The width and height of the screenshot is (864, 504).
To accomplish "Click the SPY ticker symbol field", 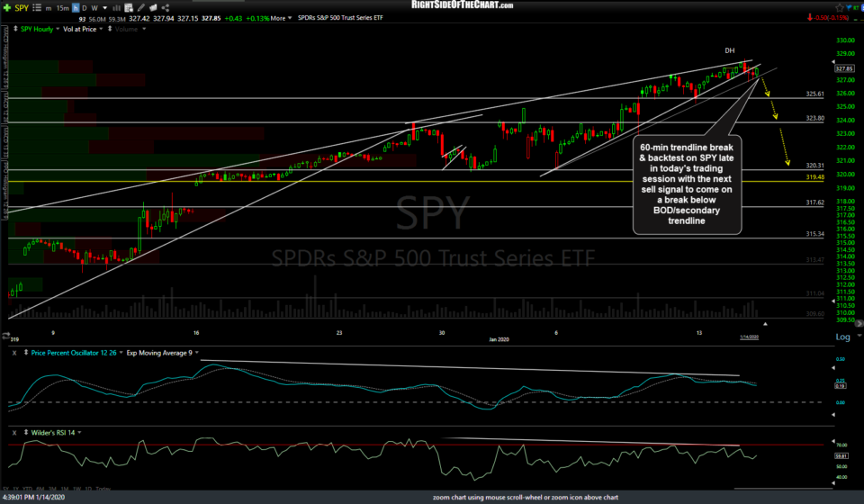I will click(x=22, y=8).
